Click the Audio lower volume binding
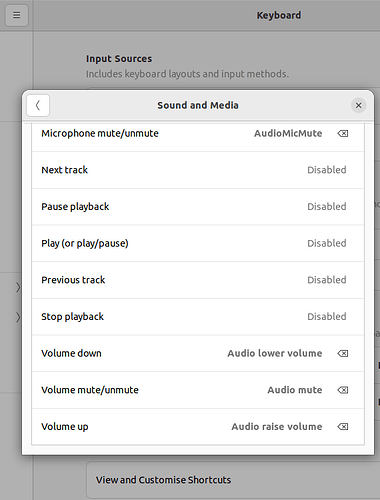The width and height of the screenshot is (380, 500). (275, 353)
